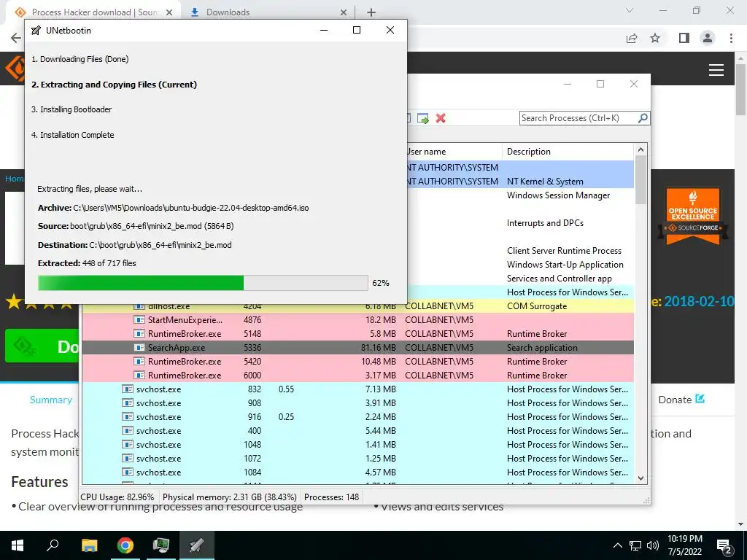Click the down arrow of process list scrollbar
The width and height of the screenshot is (747, 560).
(640, 478)
